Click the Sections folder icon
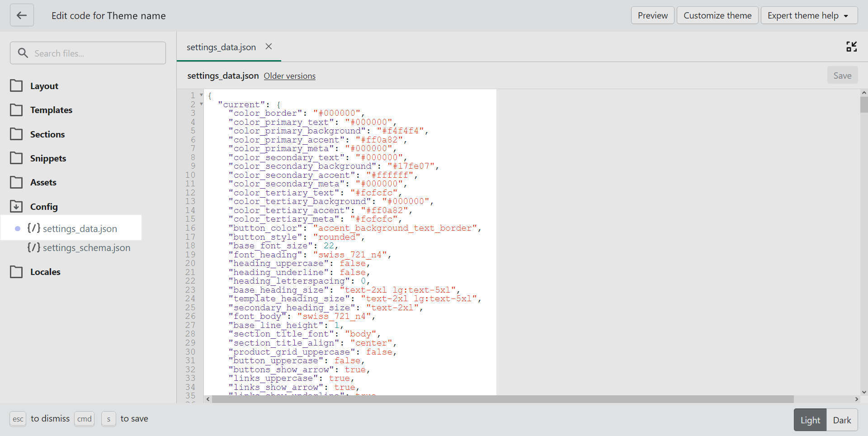Viewport: 868px width, 436px height. (16, 134)
